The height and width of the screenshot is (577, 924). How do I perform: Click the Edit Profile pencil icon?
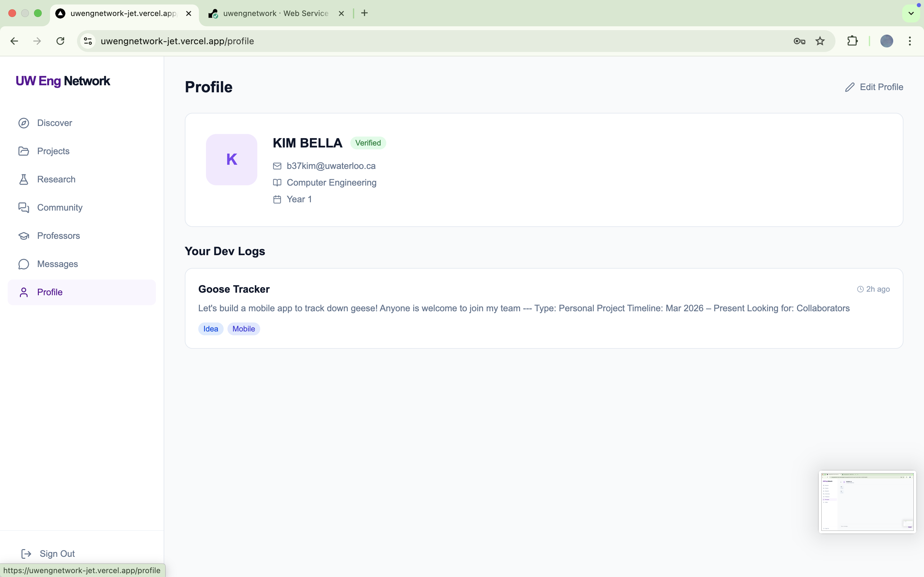point(850,88)
